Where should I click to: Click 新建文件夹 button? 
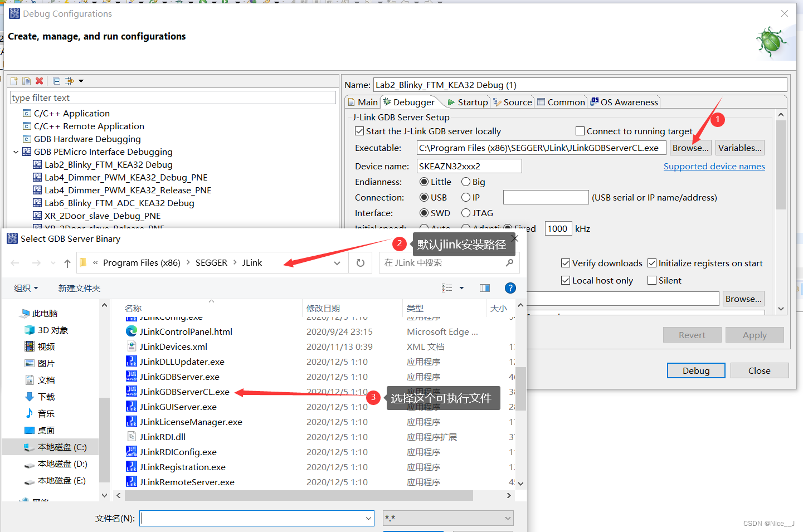tap(79, 288)
